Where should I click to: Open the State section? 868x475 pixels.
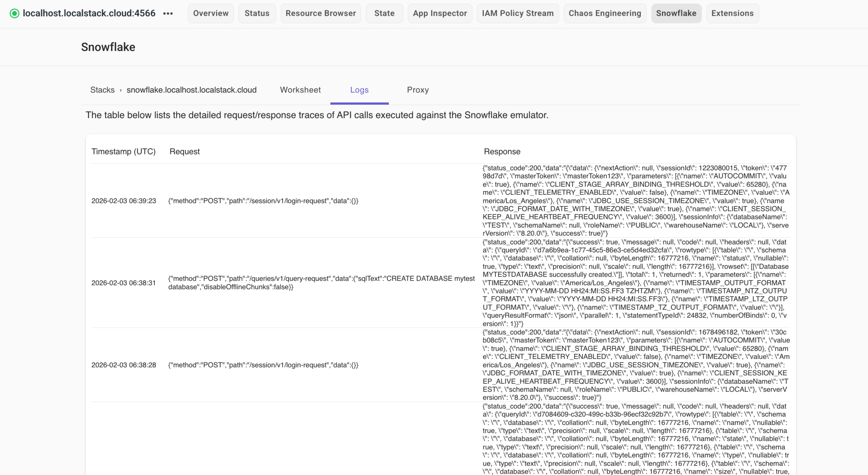384,13
